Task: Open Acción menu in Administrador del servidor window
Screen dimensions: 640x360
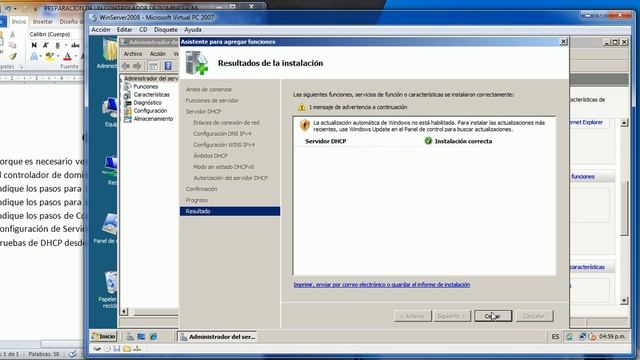Action: click(158, 54)
